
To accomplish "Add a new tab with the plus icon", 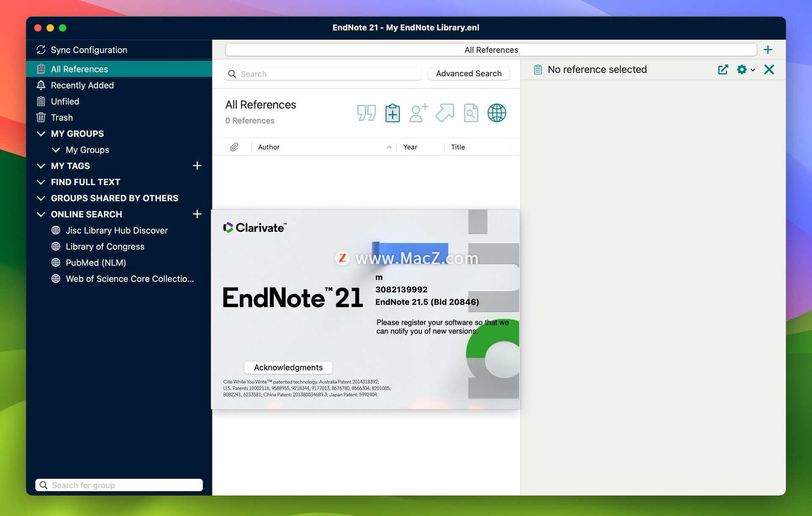I will click(768, 50).
